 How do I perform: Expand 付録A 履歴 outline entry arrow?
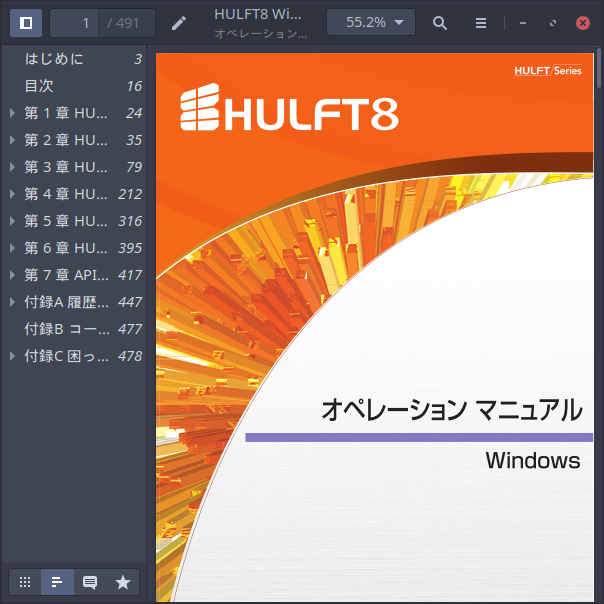pos(12,302)
